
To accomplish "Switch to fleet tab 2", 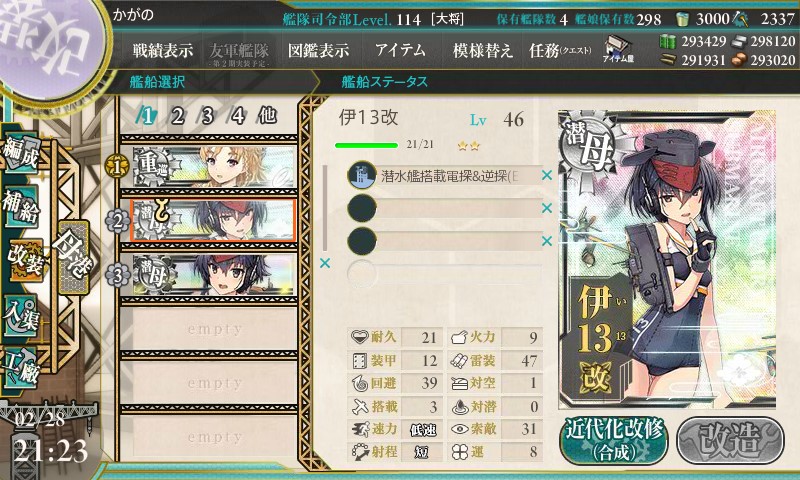I will click(177, 116).
